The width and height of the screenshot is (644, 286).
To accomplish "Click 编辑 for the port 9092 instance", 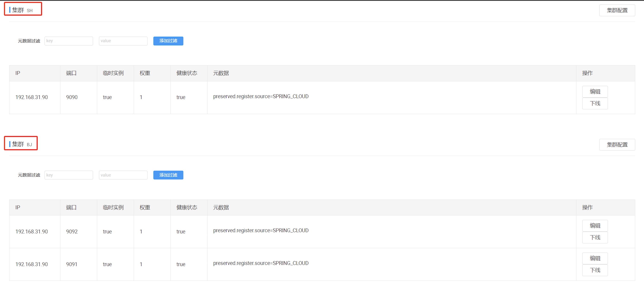I will click(x=595, y=226).
